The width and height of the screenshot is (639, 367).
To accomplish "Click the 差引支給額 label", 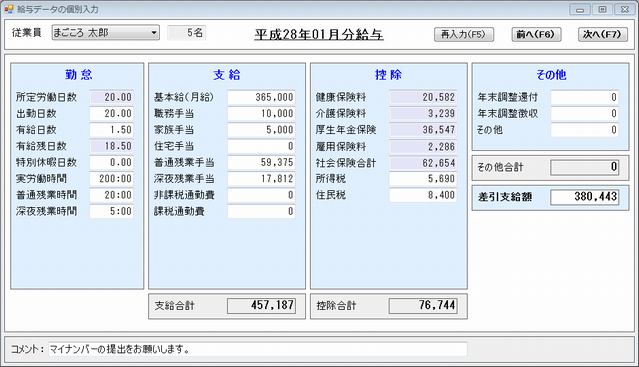I will pos(505,197).
